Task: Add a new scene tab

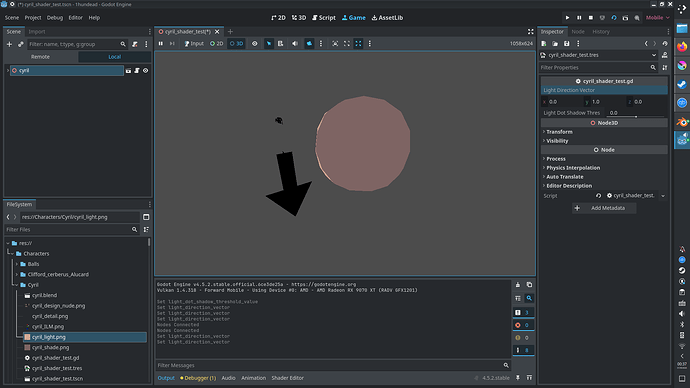Action: click(230, 32)
